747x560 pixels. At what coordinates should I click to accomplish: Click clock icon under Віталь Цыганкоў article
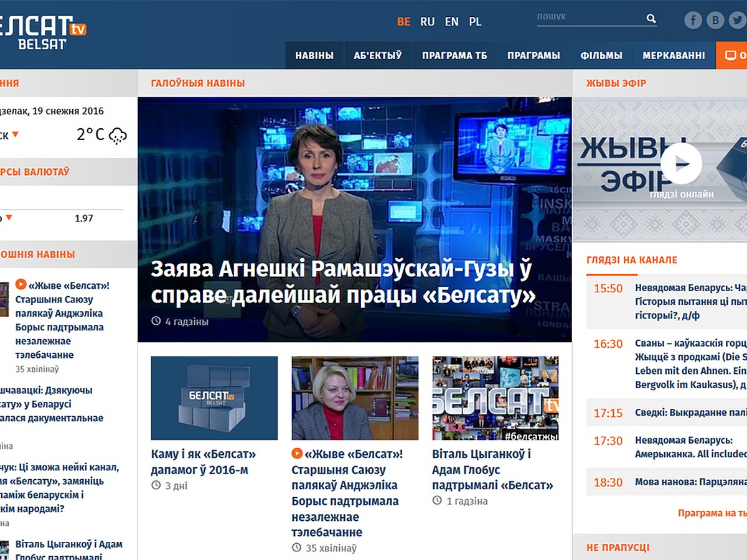(x=437, y=501)
